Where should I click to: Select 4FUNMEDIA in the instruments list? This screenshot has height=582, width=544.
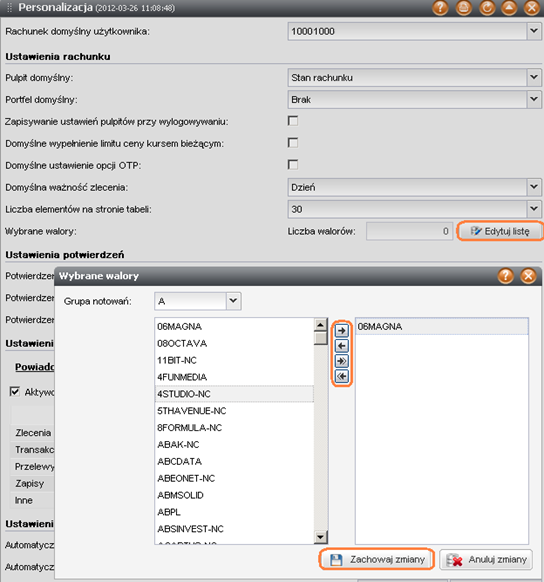click(234, 377)
